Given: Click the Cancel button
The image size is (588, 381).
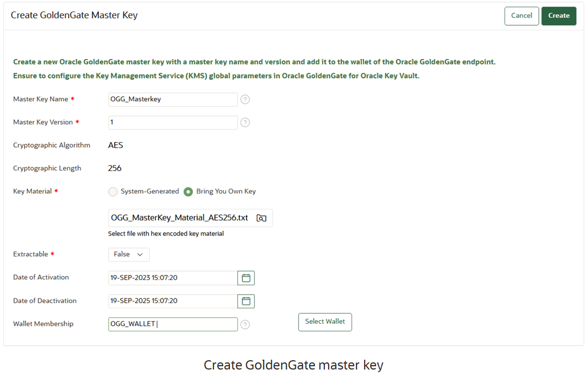Looking at the screenshot, I should (x=521, y=16).
